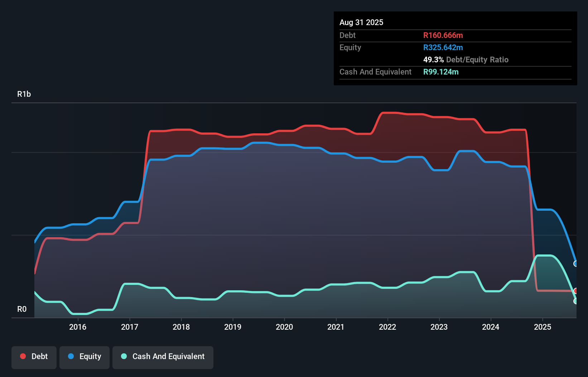The width and height of the screenshot is (588, 377).
Task: Select the blue Equity endpoint marker on the chart
Action: coord(576,264)
